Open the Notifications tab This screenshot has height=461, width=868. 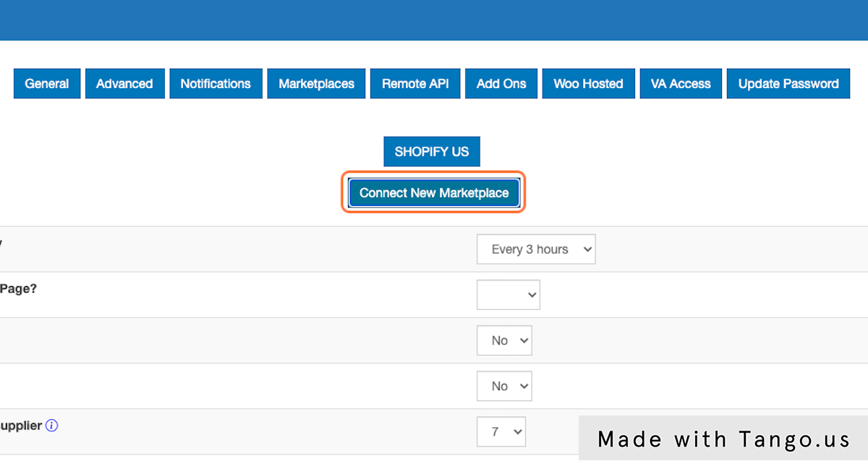click(x=216, y=84)
